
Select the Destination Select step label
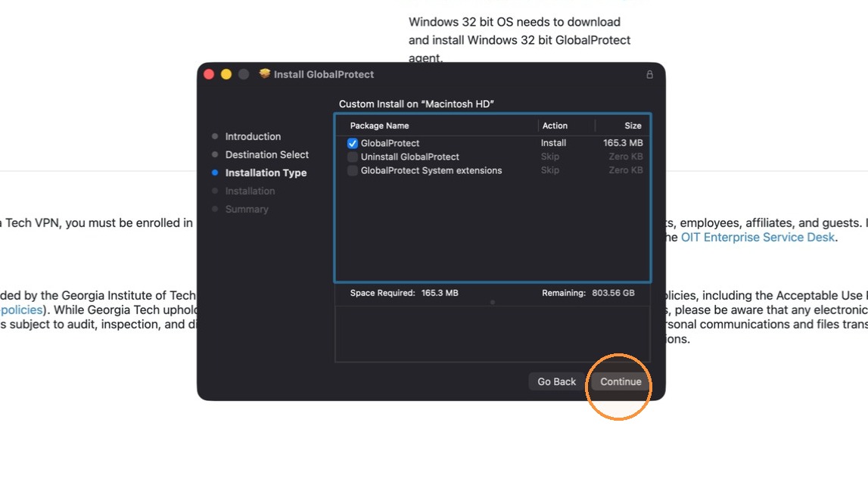point(267,154)
